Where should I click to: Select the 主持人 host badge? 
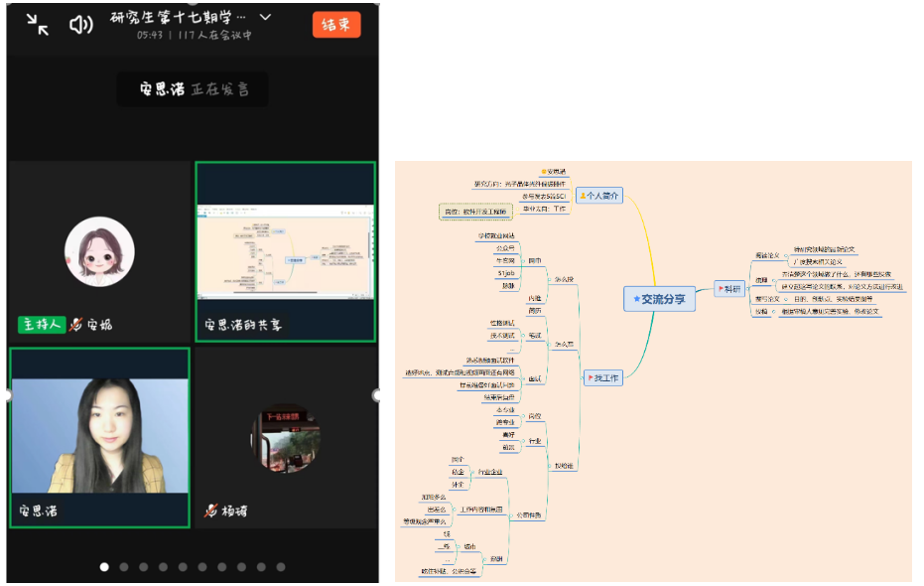pyautogui.click(x=41, y=325)
